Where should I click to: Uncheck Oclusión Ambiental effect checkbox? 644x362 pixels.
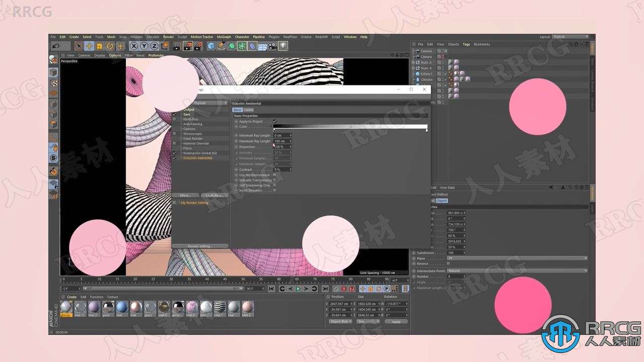coord(175,158)
